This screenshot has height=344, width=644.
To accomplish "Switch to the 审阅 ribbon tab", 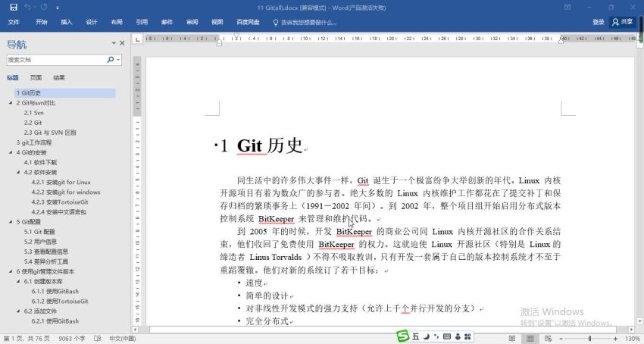I will (x=192, y=22).
